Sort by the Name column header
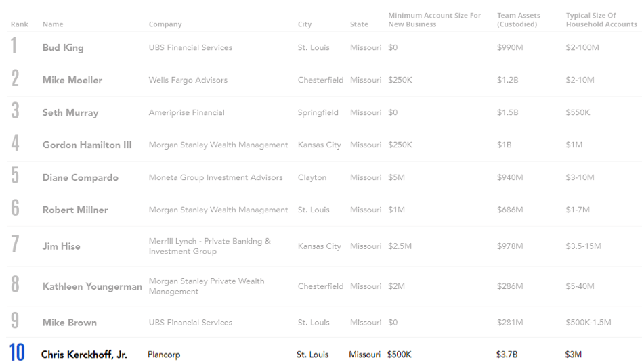The height and width of the screenshot is (364, 642). click(x=53, y=24)
